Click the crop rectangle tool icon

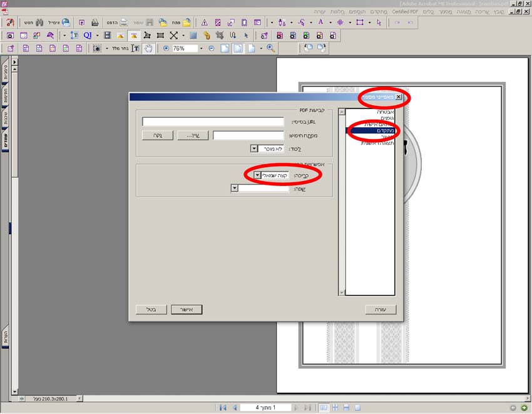(x=360, y=23)
